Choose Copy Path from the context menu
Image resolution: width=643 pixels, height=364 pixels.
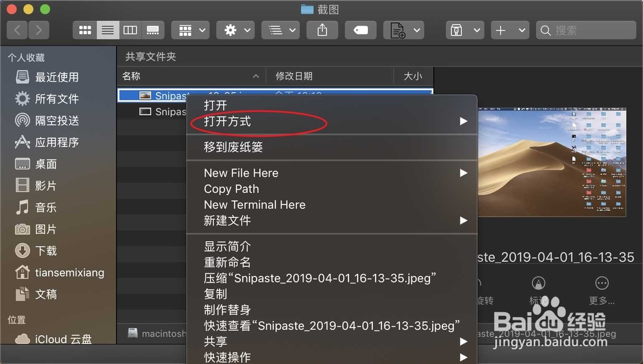pyautogui.click(x=332, y=189)
